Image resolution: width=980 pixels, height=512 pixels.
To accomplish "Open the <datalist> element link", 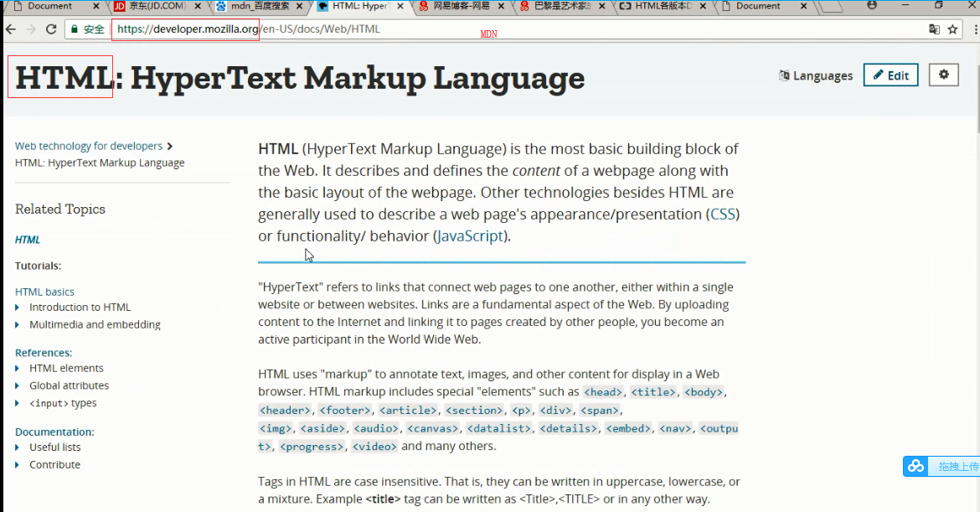I will (498, 428).
